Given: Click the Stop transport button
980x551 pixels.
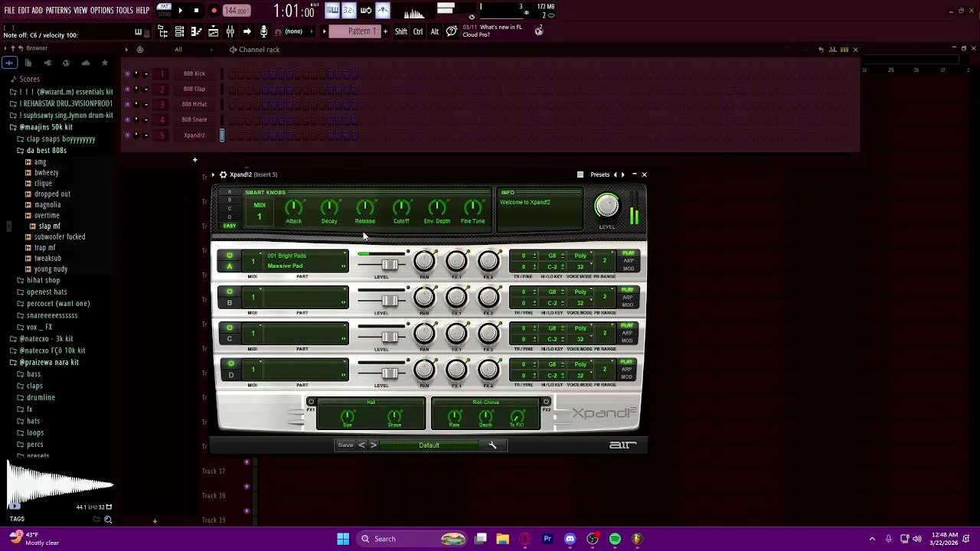Looking at the screenshot, I should 196,11.
